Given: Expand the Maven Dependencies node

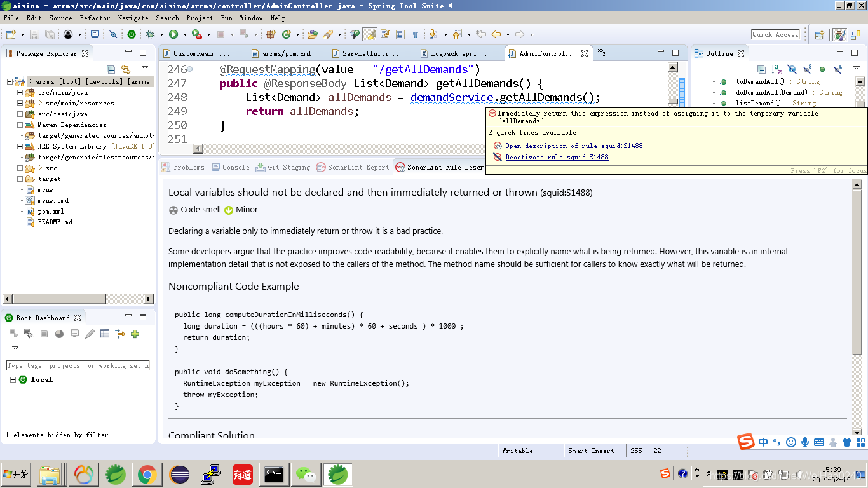Looking at the screenshot, I should point(20,125).
